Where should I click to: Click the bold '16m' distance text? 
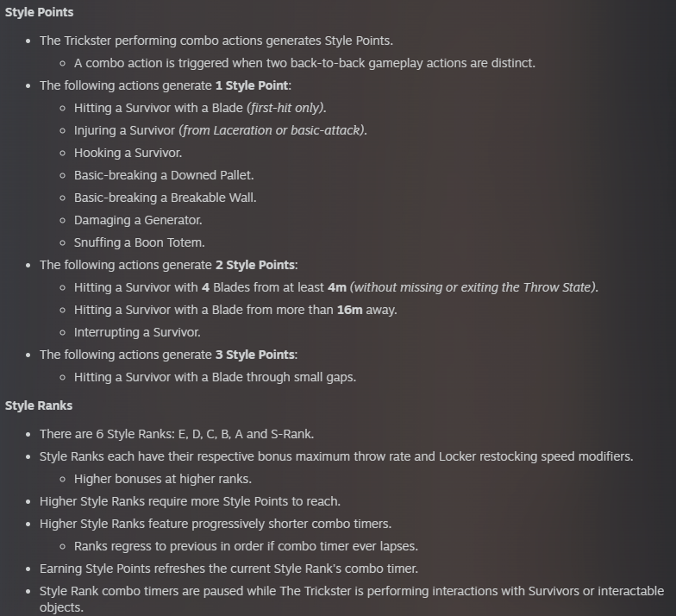pos(350,310)
